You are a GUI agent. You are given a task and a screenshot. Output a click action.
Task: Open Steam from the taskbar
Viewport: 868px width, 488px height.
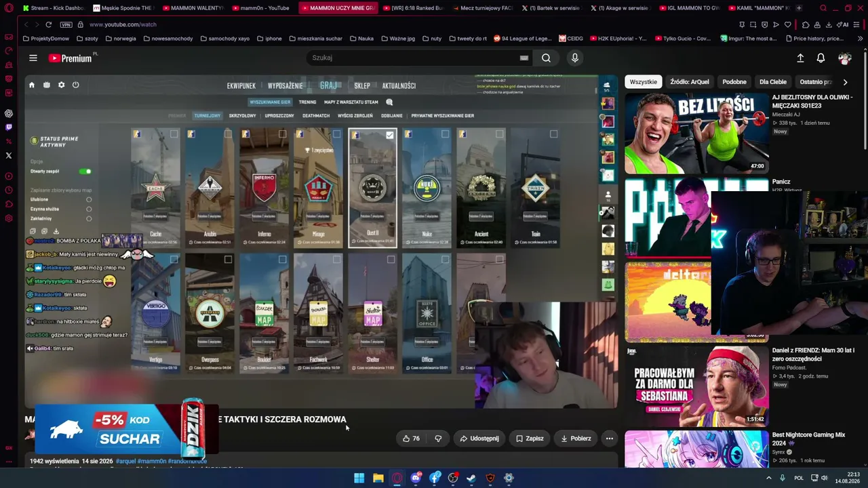point(471,478)
